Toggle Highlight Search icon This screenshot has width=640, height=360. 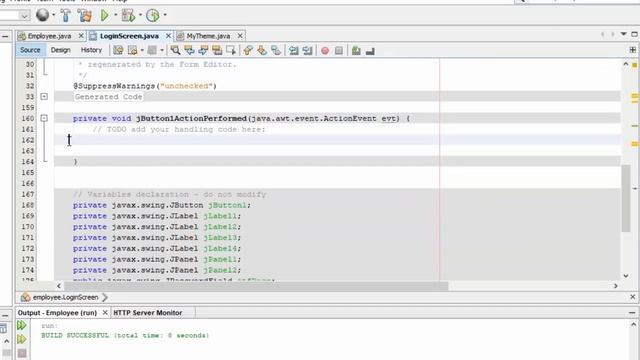click(217, 50)
